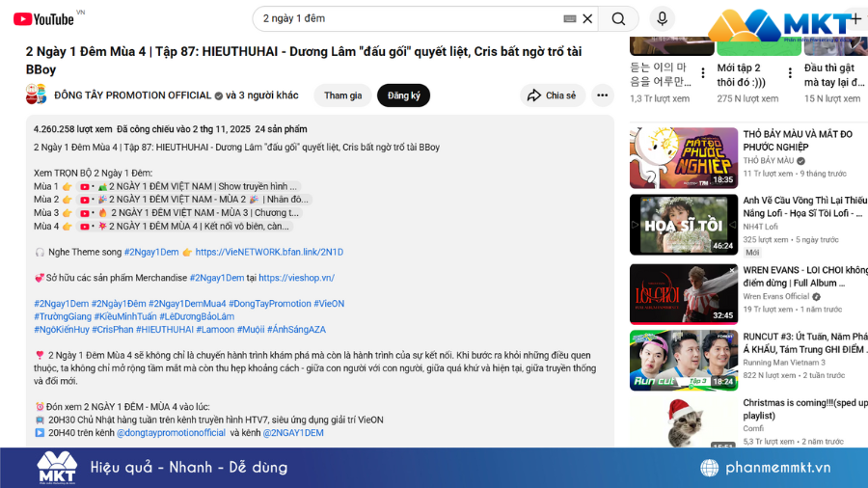The image size is (868, 488).
Task: Open 'Christmas is coming' cat thumbnail
Action: (x=684, y=422)
